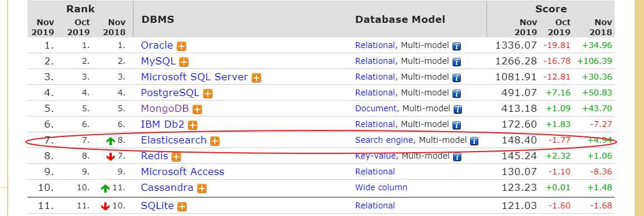Expand details icon for Microsoft SQL Server

[256, 78]
